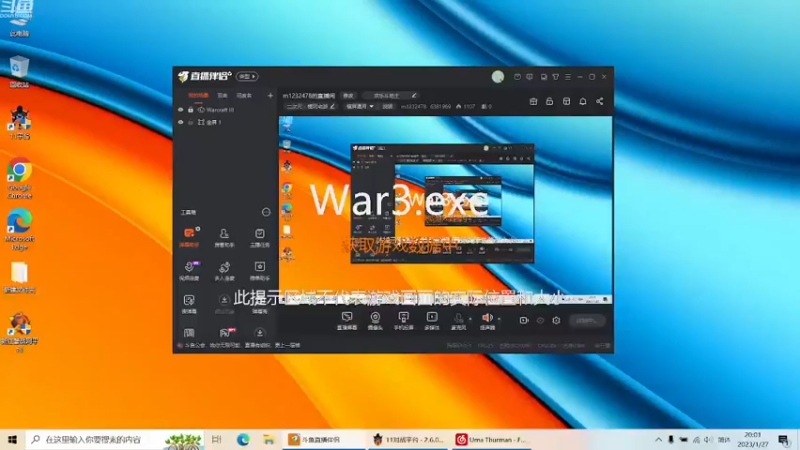The image size is (800, 450).
Task: Toggle the lock on the Warcraft III source
Action: pos(191,110)
